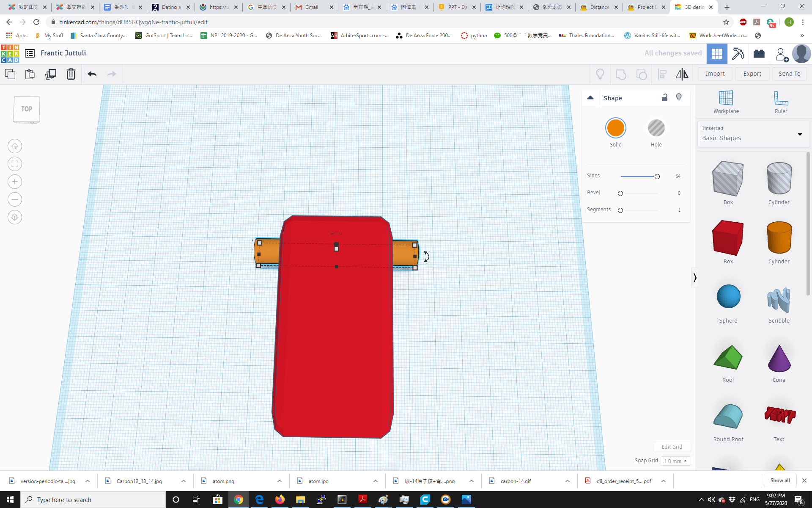The image size is (812, 508).
Task: Click the Bevel slider handle
Action: click(x=620, y=193)
